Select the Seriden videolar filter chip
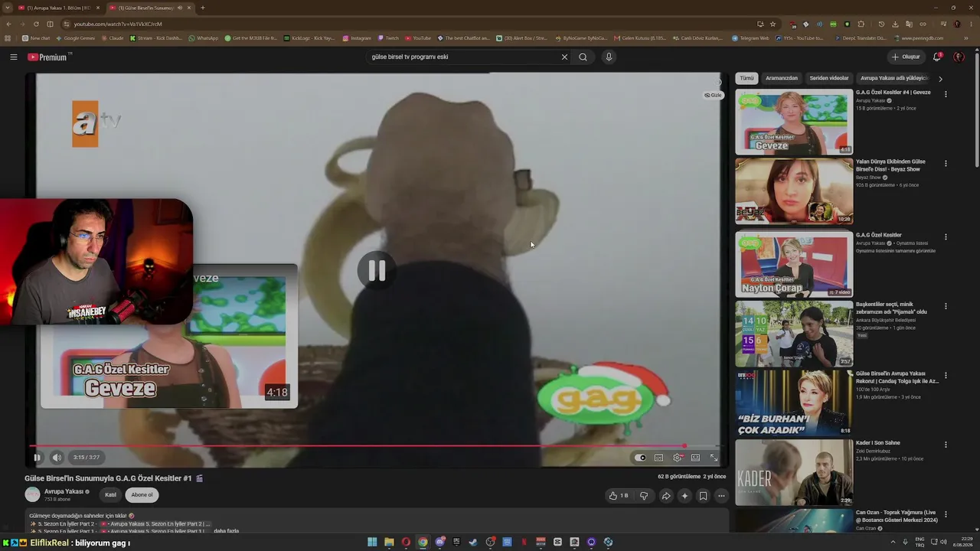Viewport: 980px width, 551px height. click(829, 78)
